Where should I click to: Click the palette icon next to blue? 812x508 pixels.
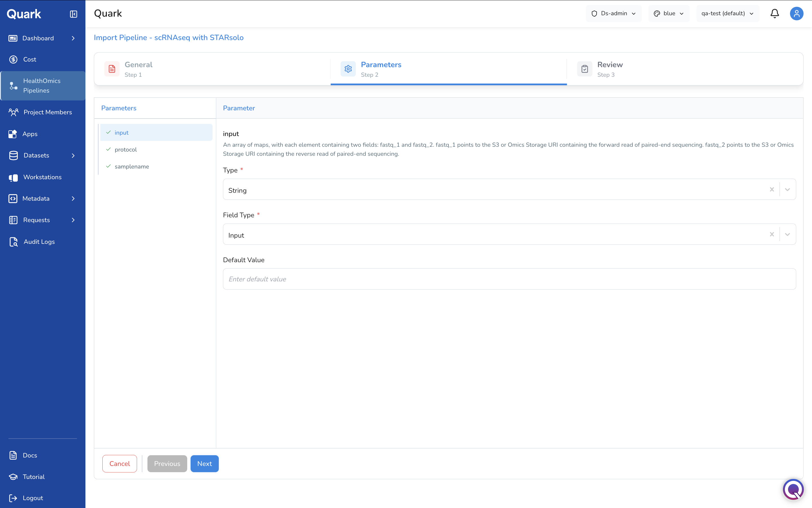tap(657, 14)
